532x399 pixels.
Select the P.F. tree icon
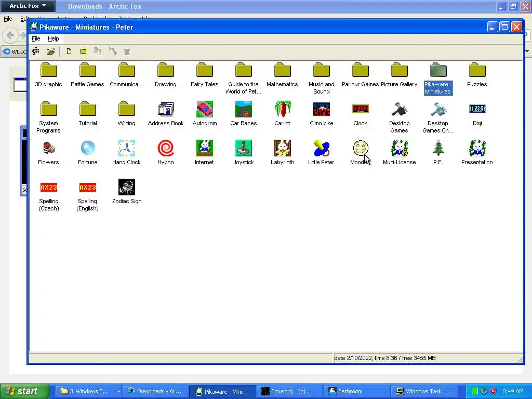[x=438, y=153]
